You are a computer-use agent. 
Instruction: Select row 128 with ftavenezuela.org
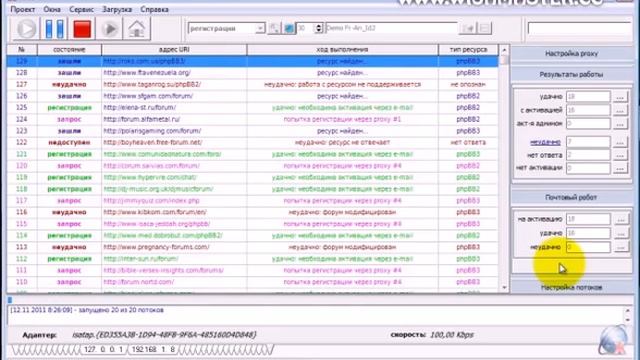click(252, 73)
